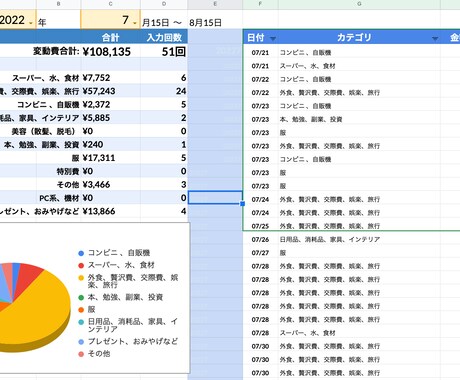Image resolution: width=460 pixels, height=380 pixels.
Task: Click the green 本、勉強、副業、投資 legend dot
Action: [81, 297]
